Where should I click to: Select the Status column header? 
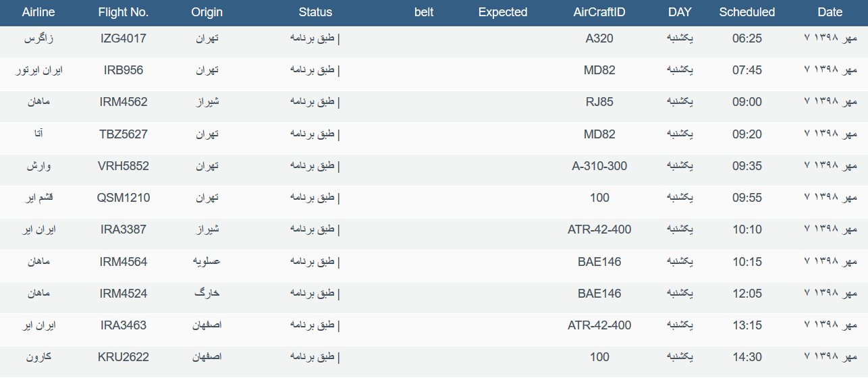pyautogui.click(x=316, y=12)
